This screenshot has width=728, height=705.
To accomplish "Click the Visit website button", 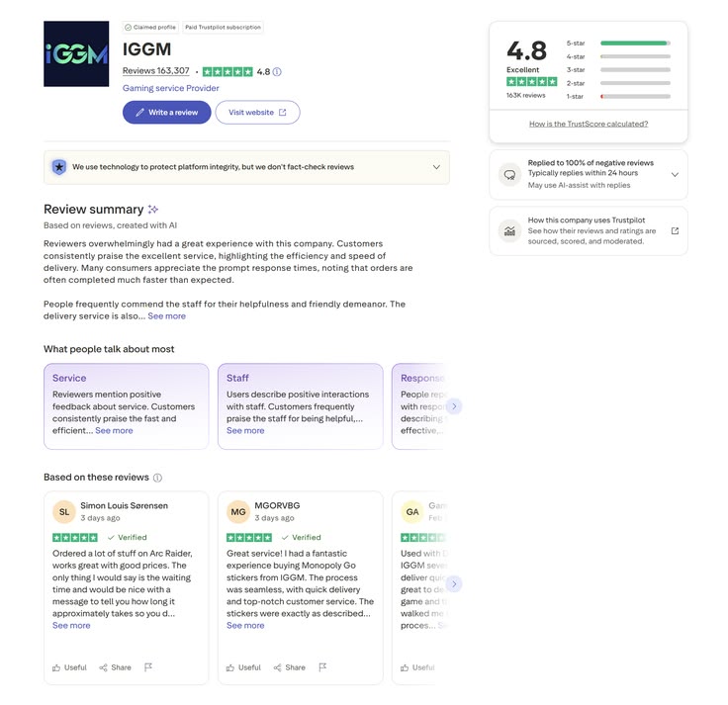I will (257, 113).
